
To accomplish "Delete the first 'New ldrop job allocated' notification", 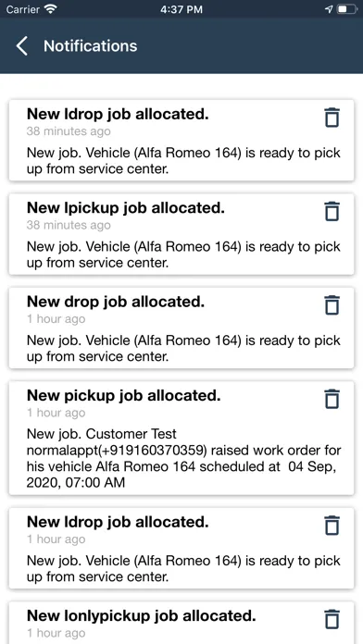I will pos(332,118).
